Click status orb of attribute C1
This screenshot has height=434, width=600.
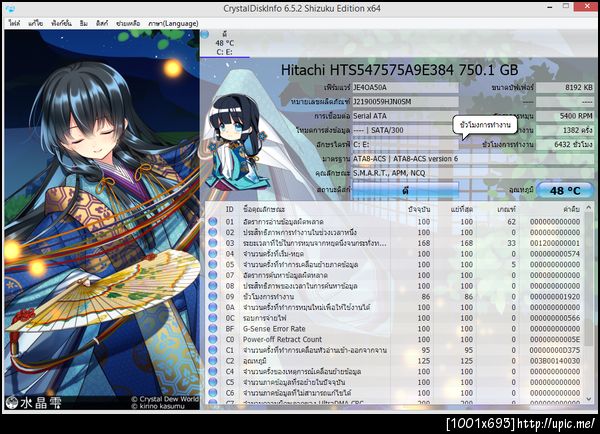[x=213, y=350]
